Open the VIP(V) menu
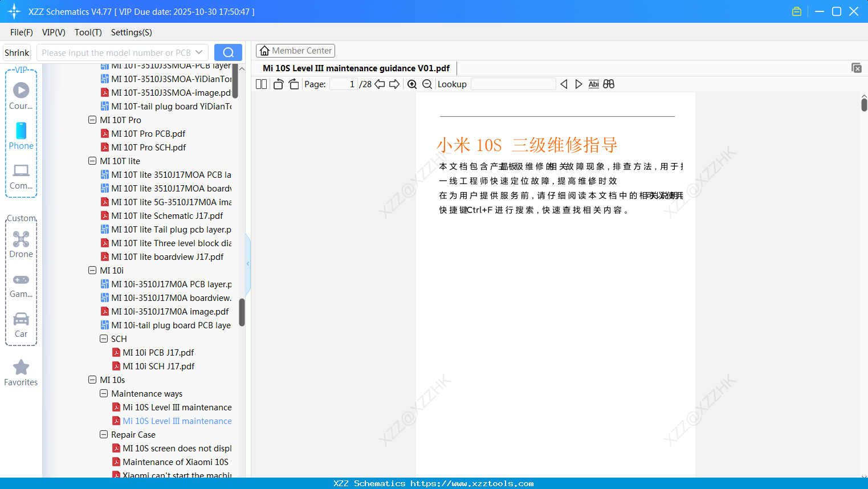Screen dimensions: 868x489 53,32
